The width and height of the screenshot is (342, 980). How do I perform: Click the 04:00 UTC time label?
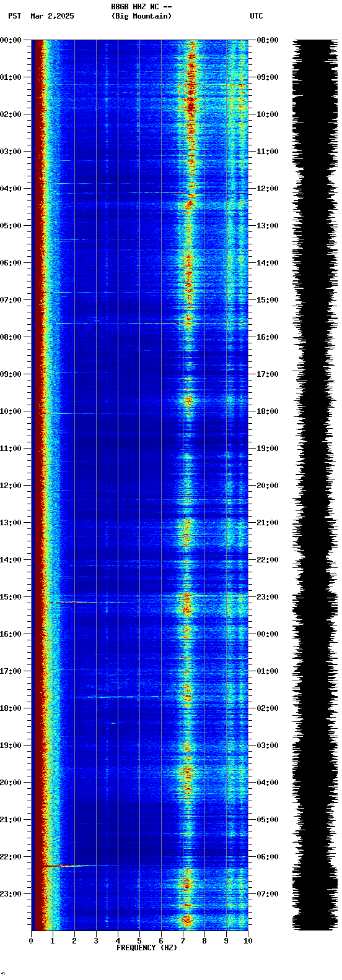(268, 783)
